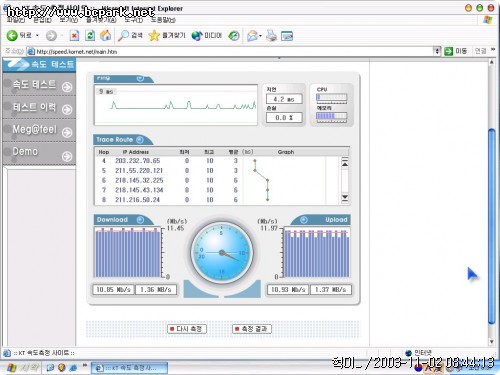500x375 pixels.
Task: Open the Tools menu in the menu bar
Action: (x=134, y=20)
